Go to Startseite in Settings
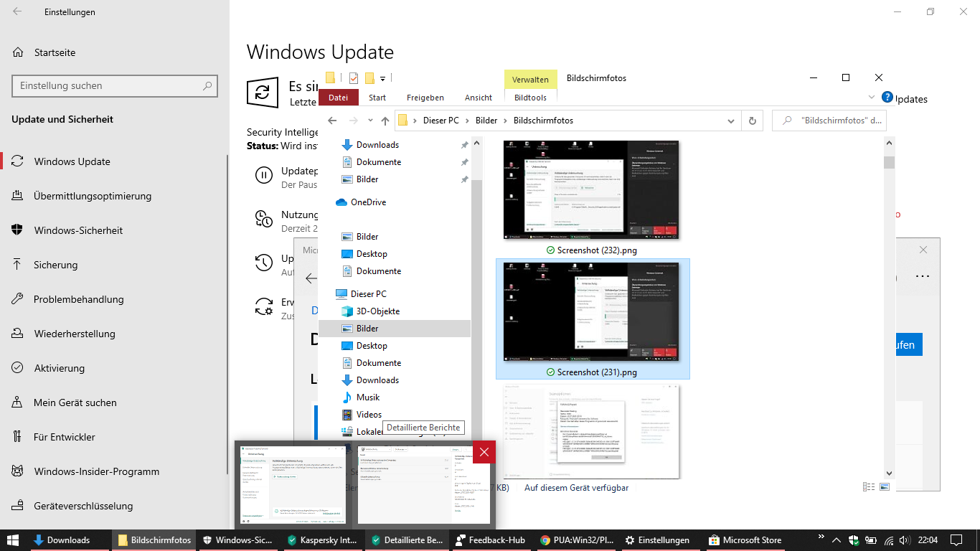 (55, 52)
